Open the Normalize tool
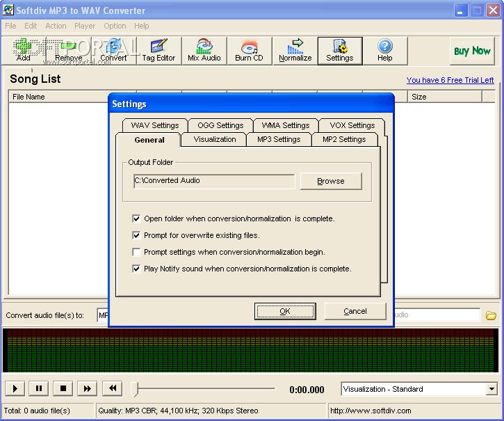Image resolution: width=504 pixels, height=421 pixels. coord(295,51)
